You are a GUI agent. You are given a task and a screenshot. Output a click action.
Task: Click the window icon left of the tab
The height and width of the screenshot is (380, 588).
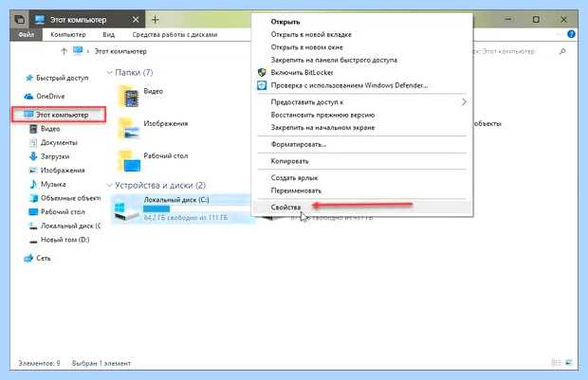[20, 20]
